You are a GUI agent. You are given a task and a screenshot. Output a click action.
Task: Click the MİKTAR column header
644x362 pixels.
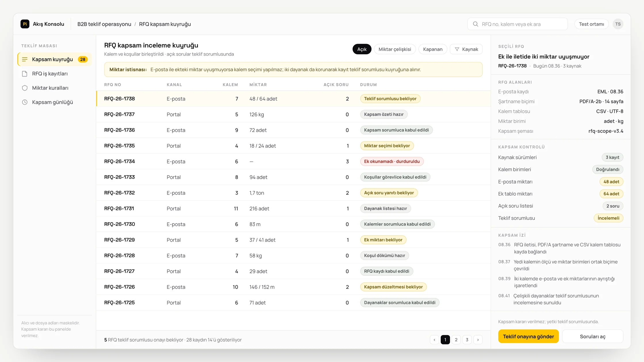click(258, 85)
